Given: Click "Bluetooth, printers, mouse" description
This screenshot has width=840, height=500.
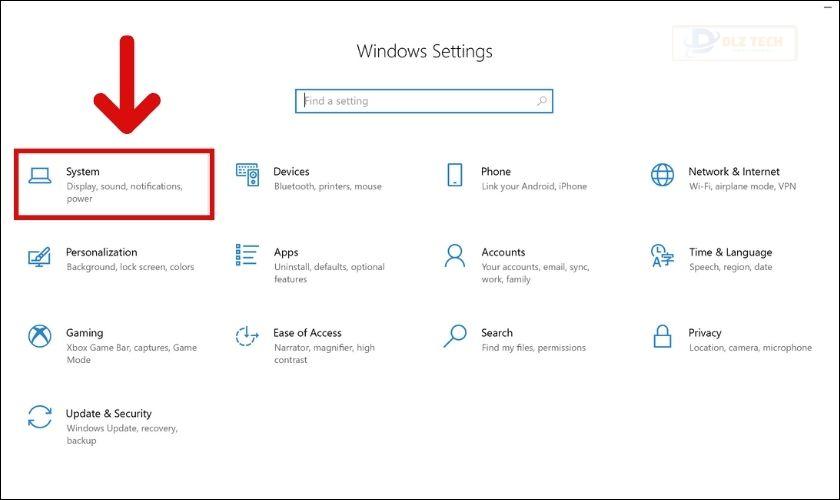Looking at the screenshot, I should [328, 186].
